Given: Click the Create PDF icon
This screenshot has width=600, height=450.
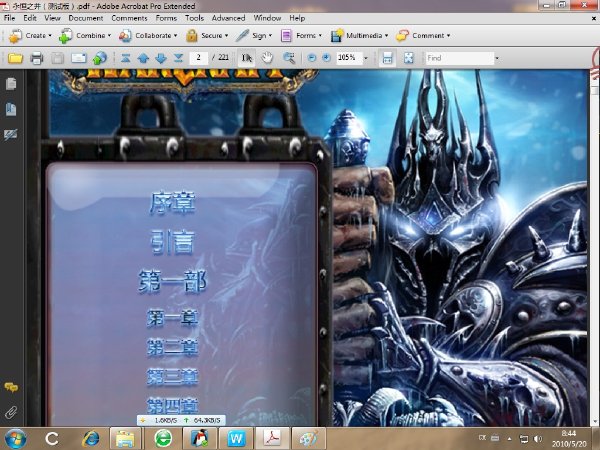Looking at the screenshot, I should [x=15, y=36].
